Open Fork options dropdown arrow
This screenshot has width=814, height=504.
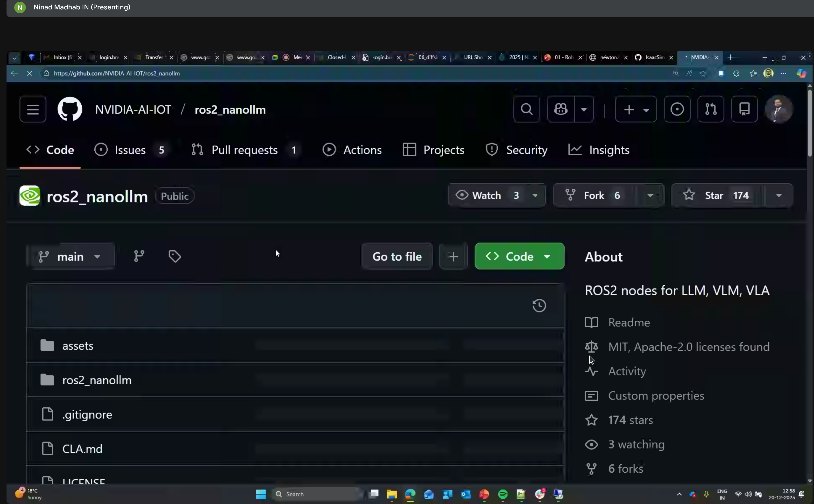650,195
